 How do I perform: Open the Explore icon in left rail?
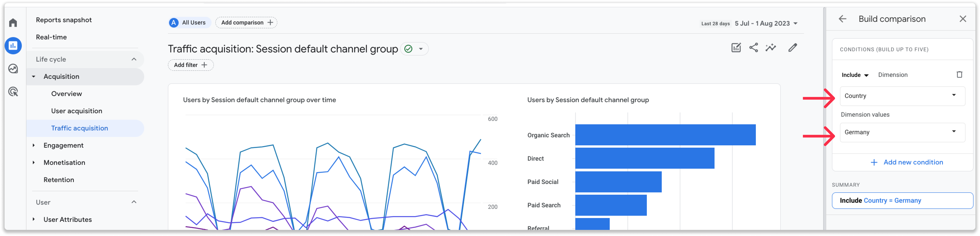tap(13, 69)
